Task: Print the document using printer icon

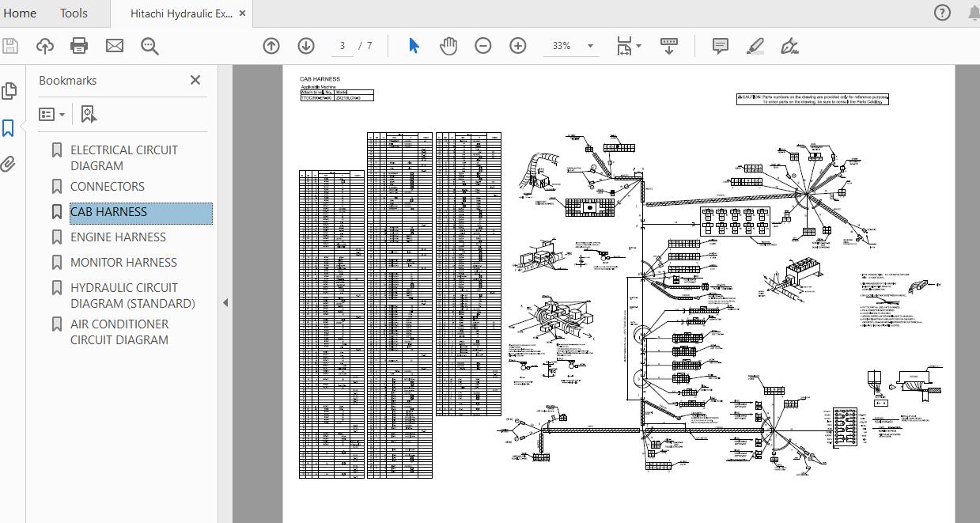Action: [79, 46]
